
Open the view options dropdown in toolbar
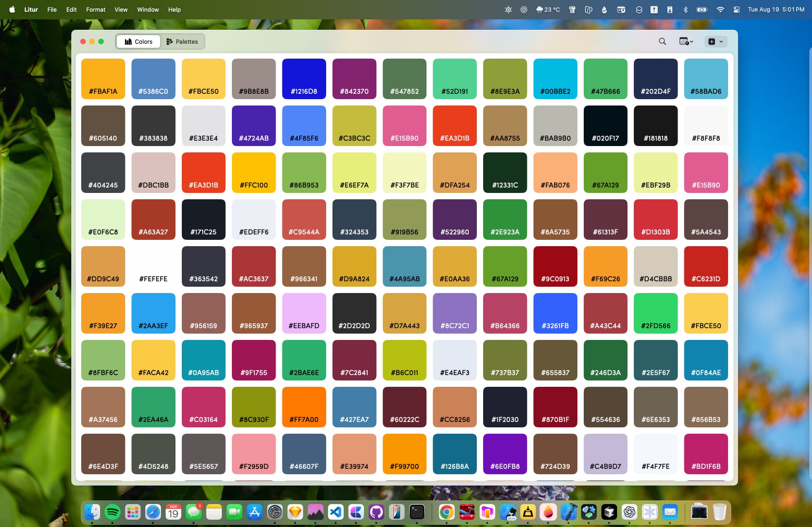(x=686, y=41)
